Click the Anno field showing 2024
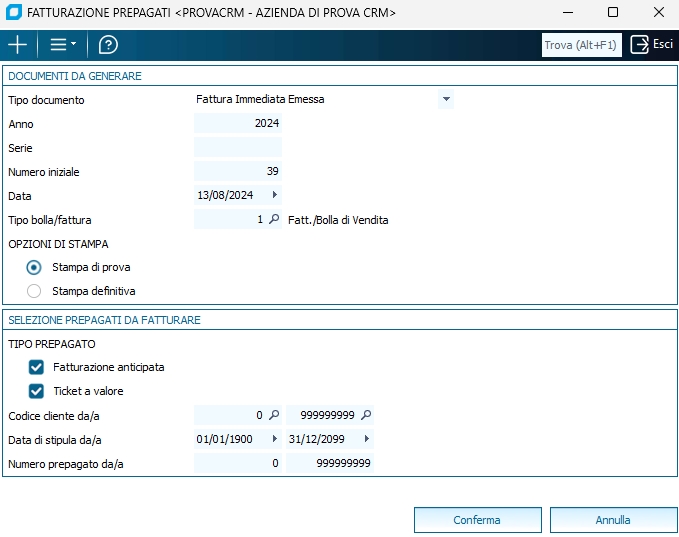 [238, 123]
